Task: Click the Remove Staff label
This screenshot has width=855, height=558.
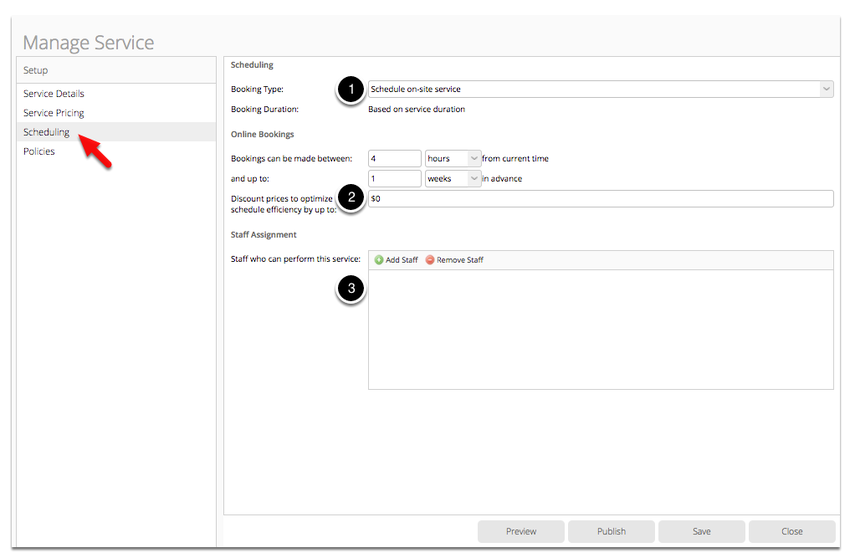Action: 460,260
